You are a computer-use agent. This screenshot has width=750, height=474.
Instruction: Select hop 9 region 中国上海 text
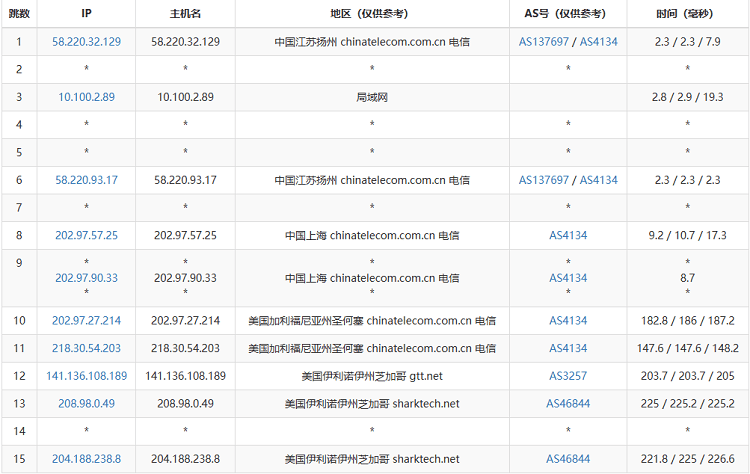(372, 278)
